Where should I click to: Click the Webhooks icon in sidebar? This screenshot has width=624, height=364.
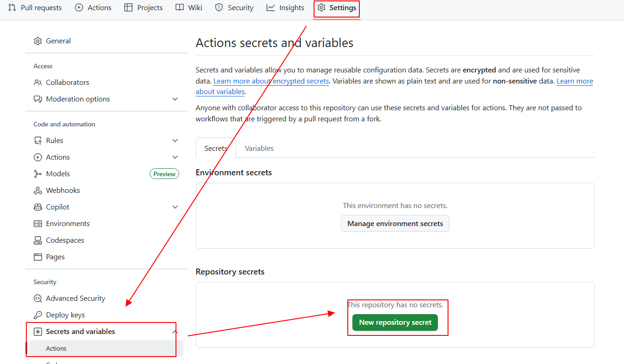pyautogui.click(x=38, y=191)
